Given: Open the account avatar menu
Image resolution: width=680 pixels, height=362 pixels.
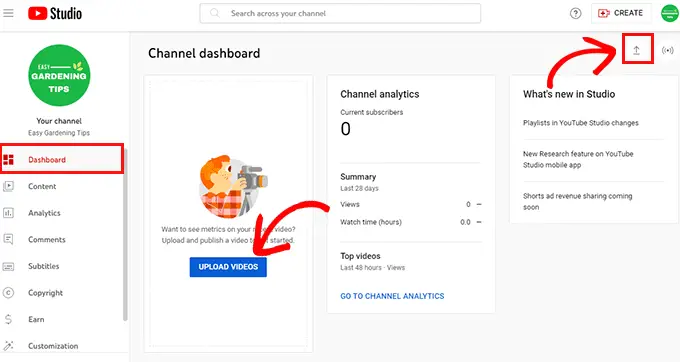Looking at the screenshot, I should 670,13.
